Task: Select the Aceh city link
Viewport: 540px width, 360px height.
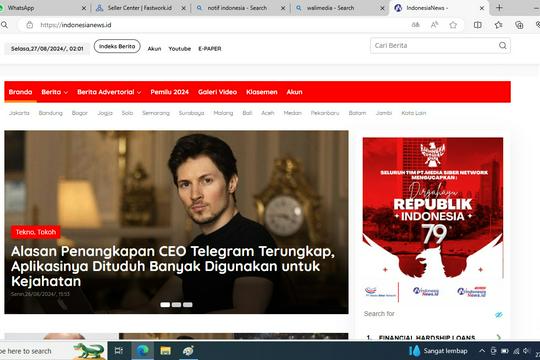Action: 268,113
